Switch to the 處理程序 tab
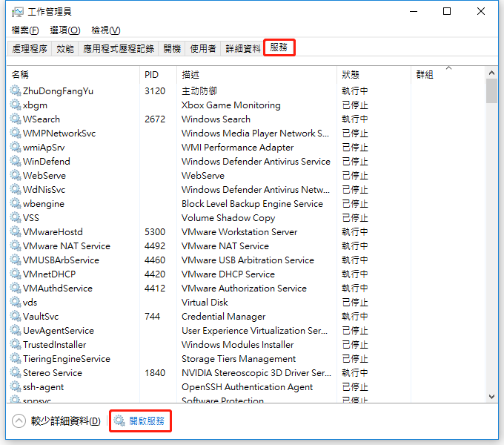The image size is (504, 445). click(30, 48)
